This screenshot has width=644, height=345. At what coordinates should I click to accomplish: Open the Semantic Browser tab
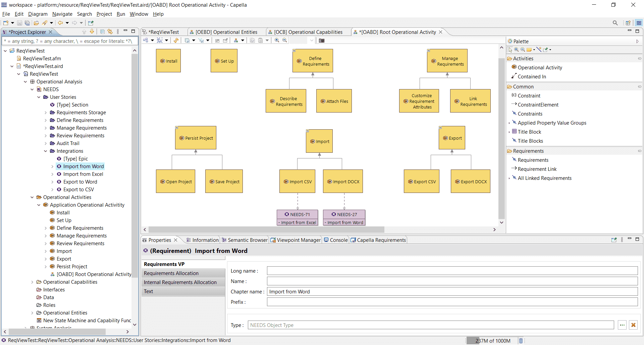click(x=245, y=240)
